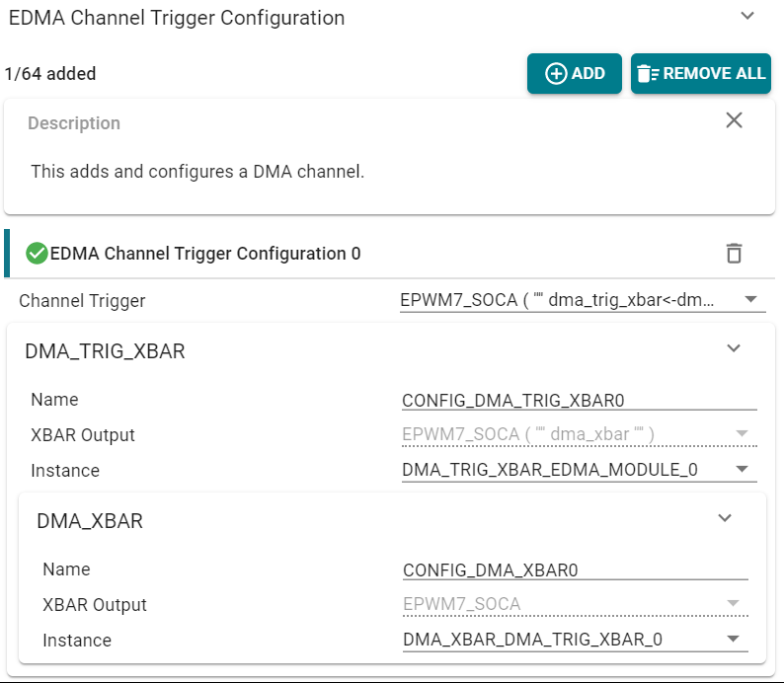
Task: Click the CONFIG_DMA_TRIG_XBAR0 name field
Action: [579, 400]
